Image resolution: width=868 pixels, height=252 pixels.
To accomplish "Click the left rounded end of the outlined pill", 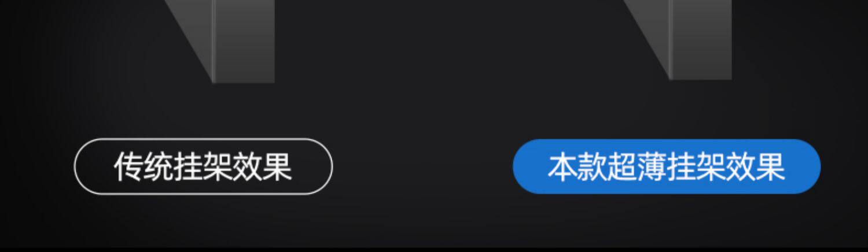I will coord(87,166).
